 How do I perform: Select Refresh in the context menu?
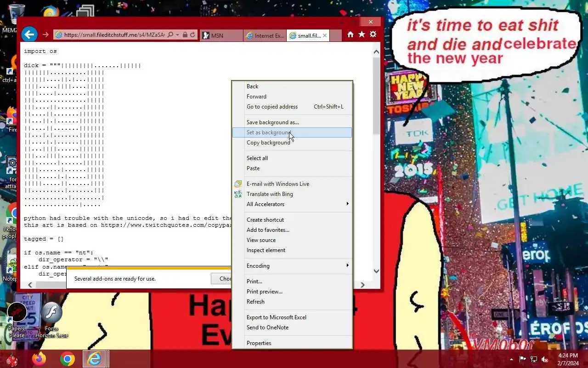point(292,302)
